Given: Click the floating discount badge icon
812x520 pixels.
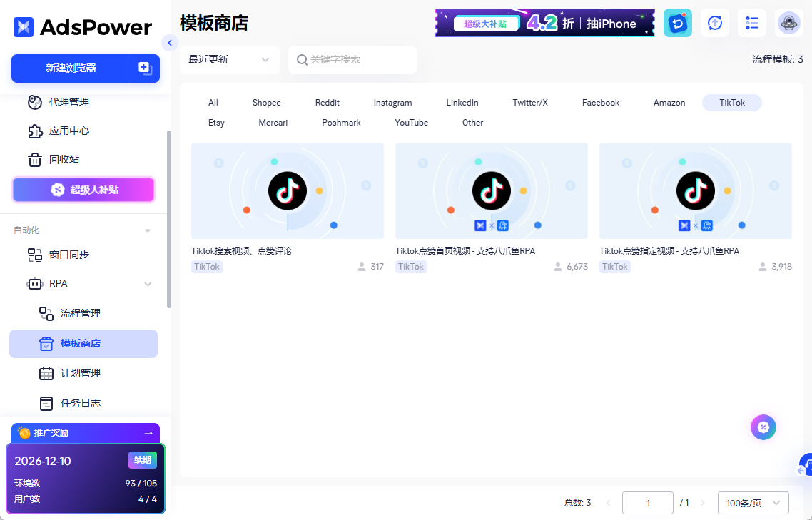Looking at the screenshot, I should pos(763,427).
